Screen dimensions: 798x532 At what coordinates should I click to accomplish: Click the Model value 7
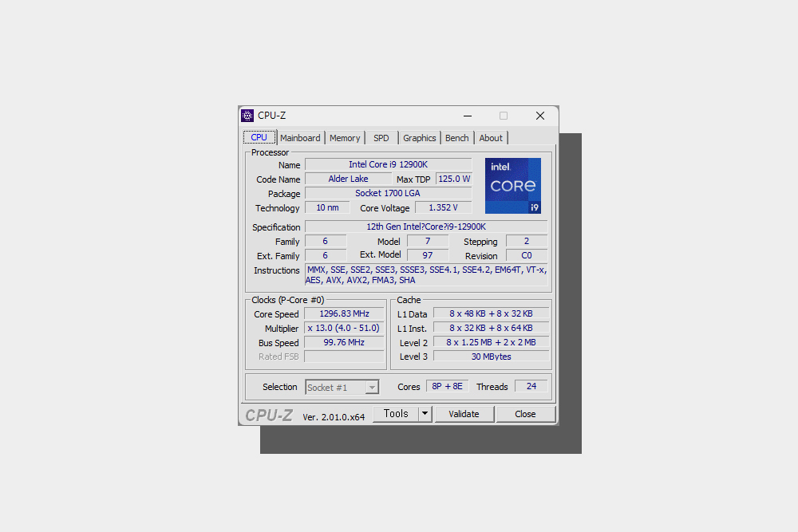428,241
